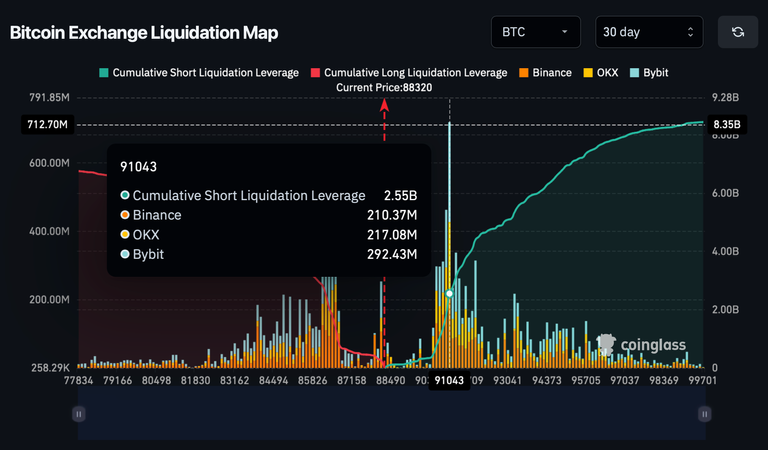Click the coinglass watermark logo

click(642, 346)
